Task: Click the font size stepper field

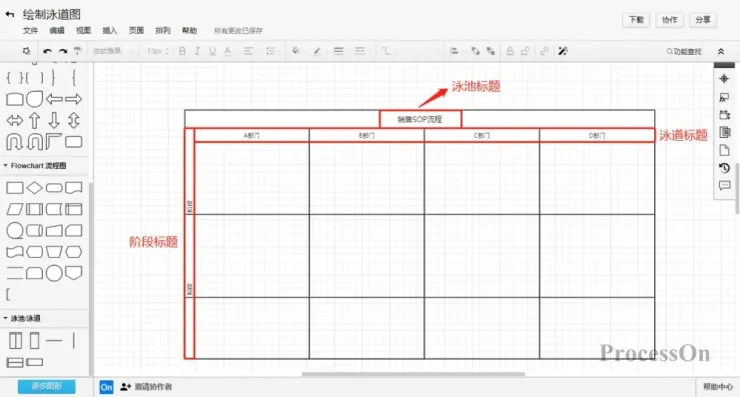Action: pos(158,51)
